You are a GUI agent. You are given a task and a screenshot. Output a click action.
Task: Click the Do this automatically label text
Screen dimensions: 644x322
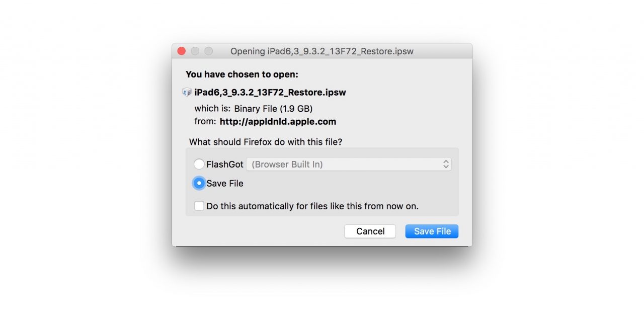[x=312, y=206]
